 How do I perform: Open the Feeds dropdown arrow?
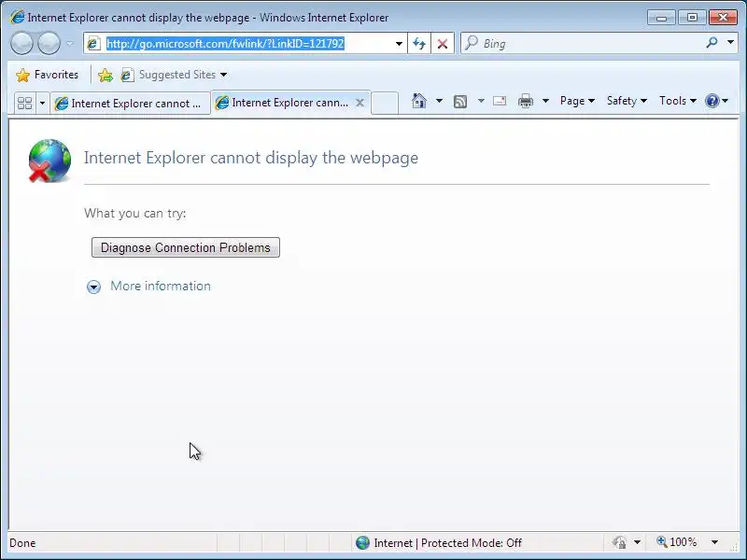[x=481, y=101]
